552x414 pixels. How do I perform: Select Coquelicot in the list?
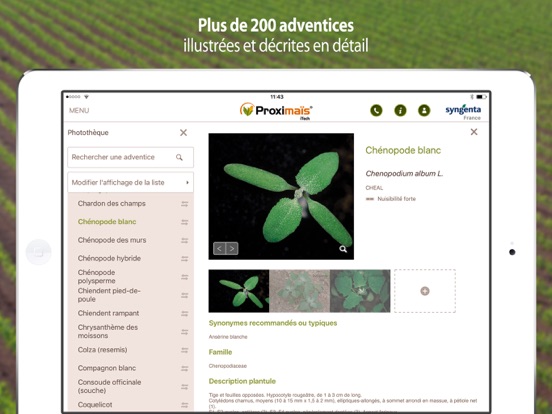pyautogui.click(x=95, y=405)
